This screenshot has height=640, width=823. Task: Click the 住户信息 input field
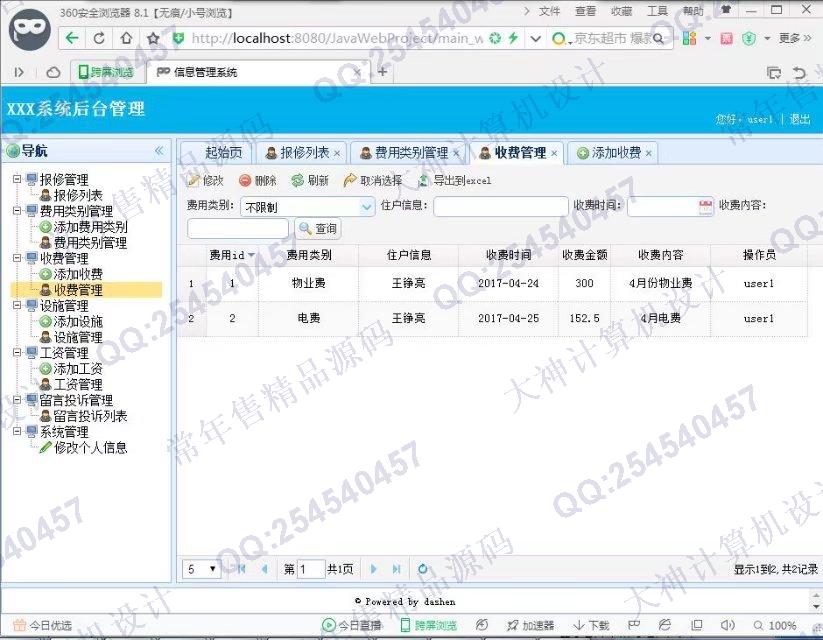(500, 206)
